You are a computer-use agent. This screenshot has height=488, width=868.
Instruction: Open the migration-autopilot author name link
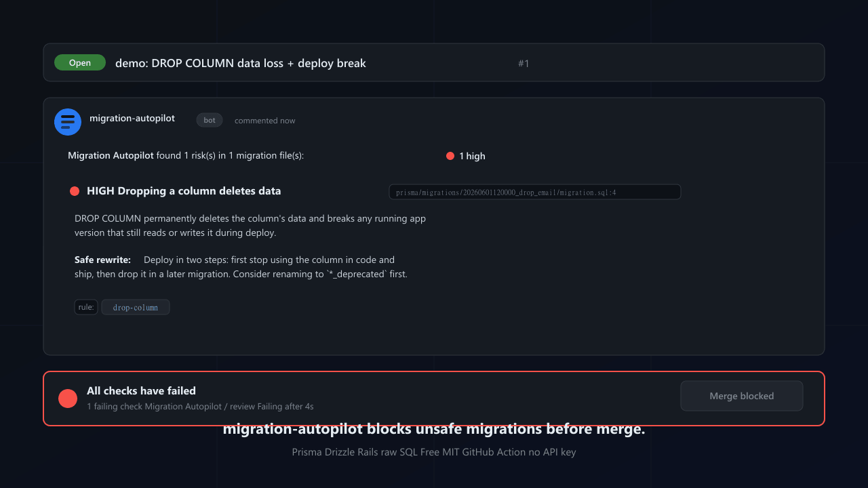132,118
